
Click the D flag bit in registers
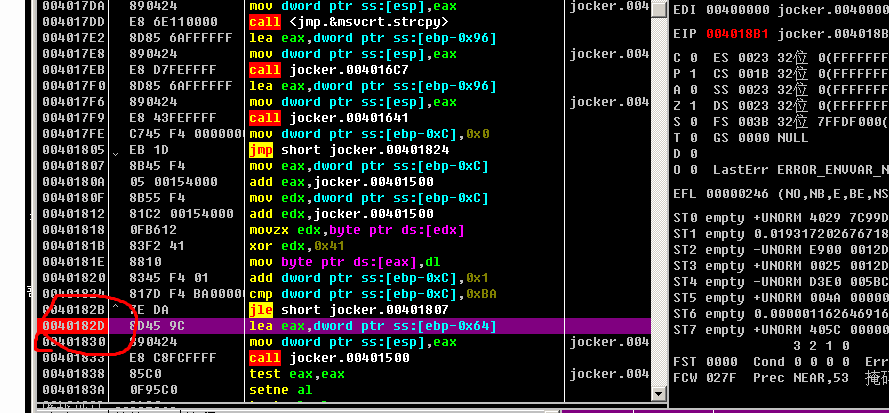[693, 154]
